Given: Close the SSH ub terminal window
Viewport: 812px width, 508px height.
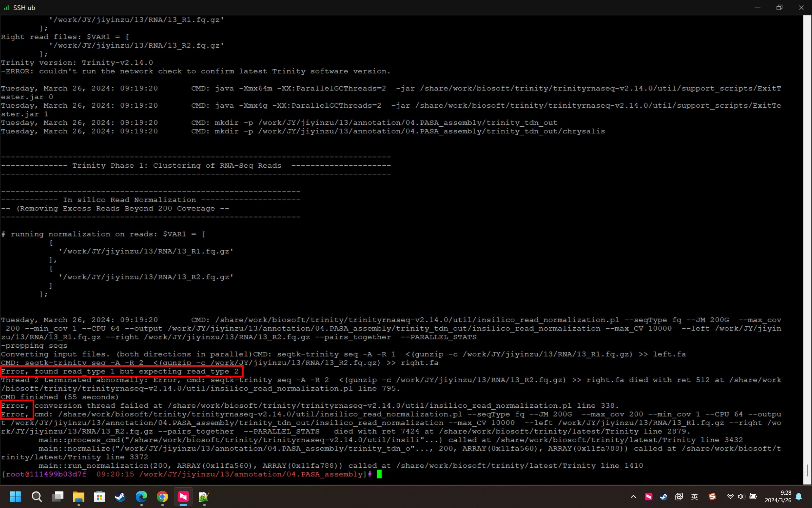Looking at the screenshot, I should (x=801, y=7).
